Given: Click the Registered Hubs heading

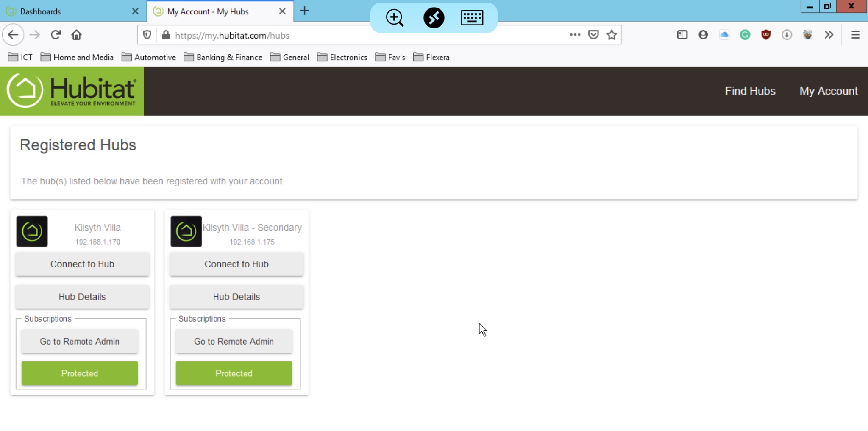Looking at the screenshot, I should [78, 145].
